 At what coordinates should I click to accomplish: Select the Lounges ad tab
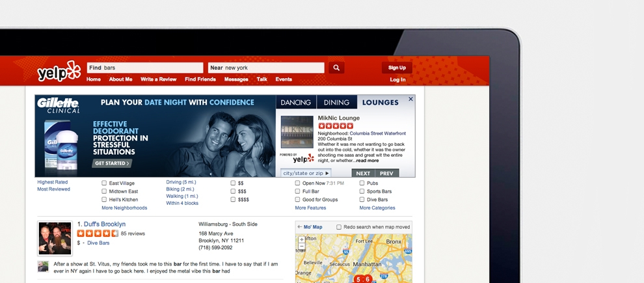381,103
